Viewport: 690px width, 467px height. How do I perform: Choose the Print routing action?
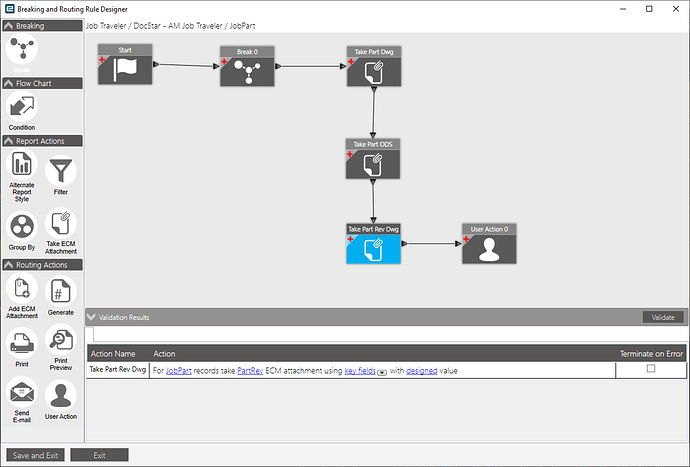click(x=22, y=343)
